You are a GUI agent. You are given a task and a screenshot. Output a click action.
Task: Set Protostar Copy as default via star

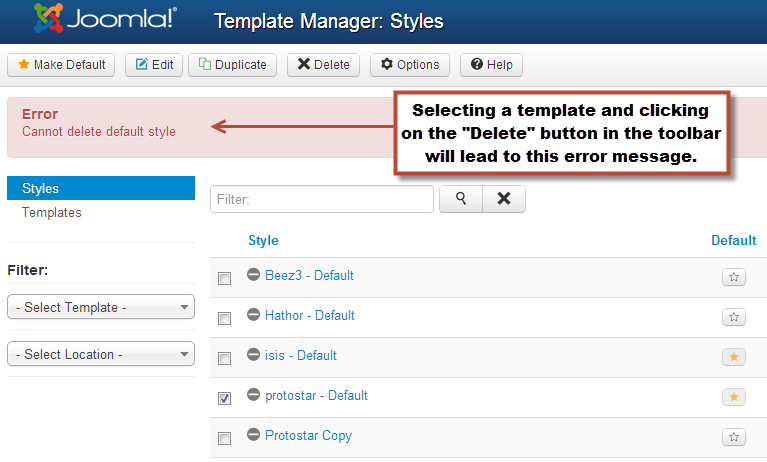[734, 437]
